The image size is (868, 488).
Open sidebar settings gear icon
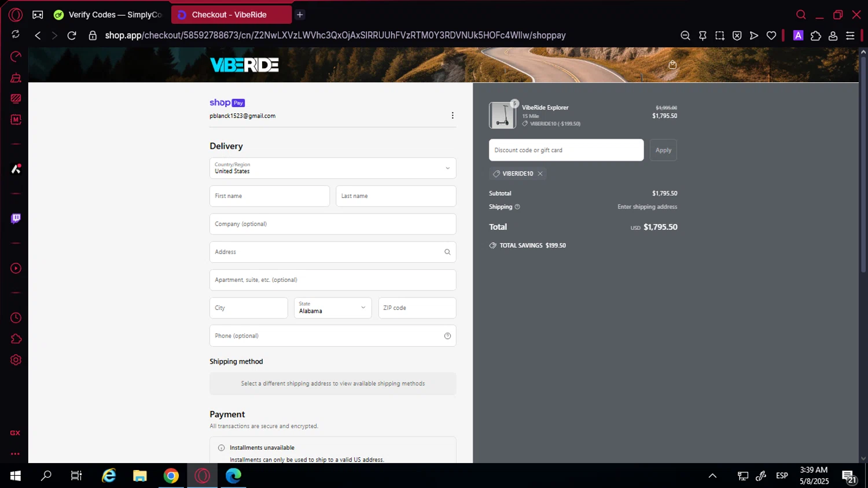point(16,359)
